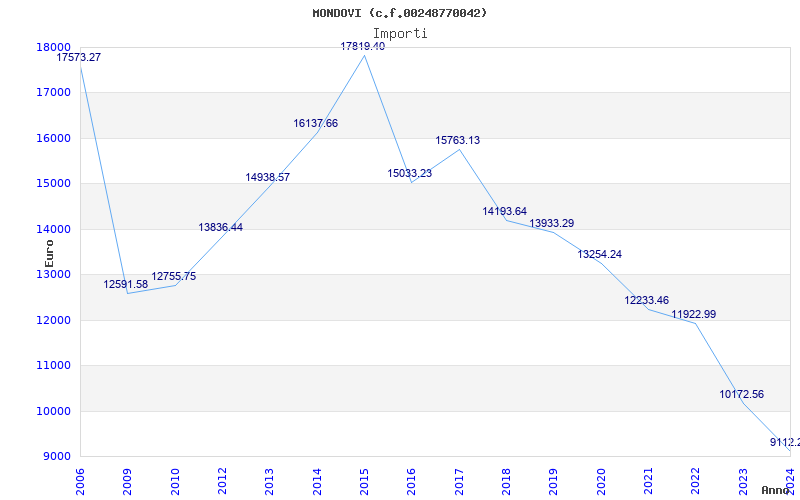
Task: Click x-axis year label 2017
Action: point(459,482)
